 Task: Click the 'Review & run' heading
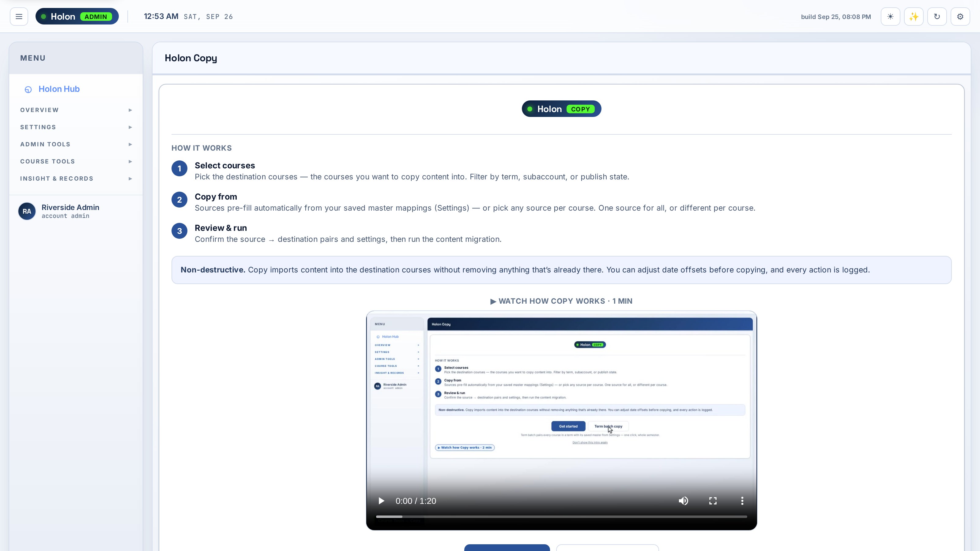pos(221,228)
